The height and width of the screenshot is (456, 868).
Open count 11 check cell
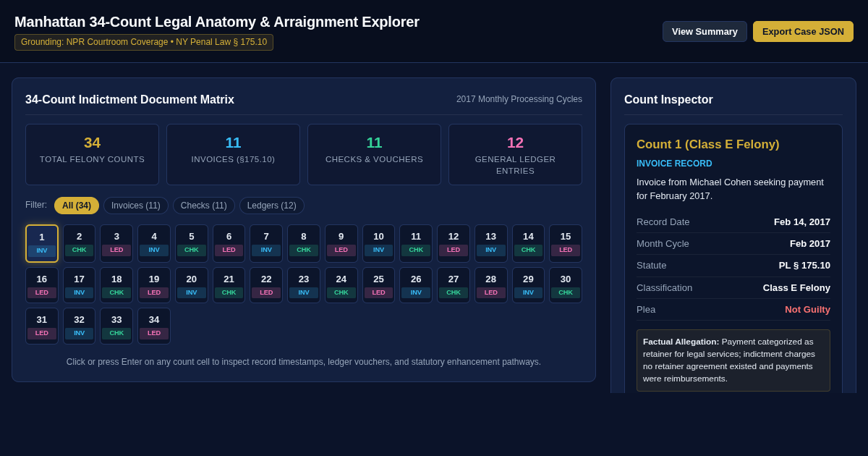(x=416, y=243)
